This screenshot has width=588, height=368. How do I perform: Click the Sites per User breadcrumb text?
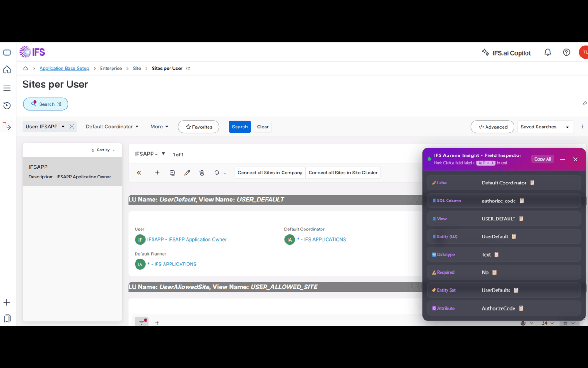pyautogui.click(x=167, y=69)
